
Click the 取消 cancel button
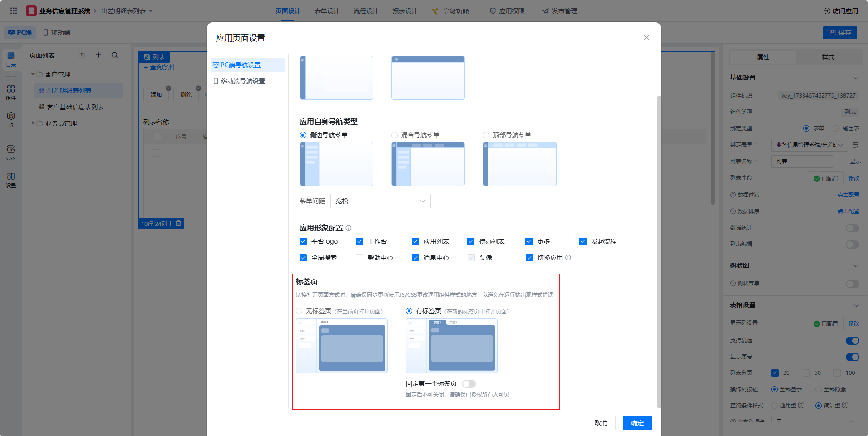click(601, 423)
